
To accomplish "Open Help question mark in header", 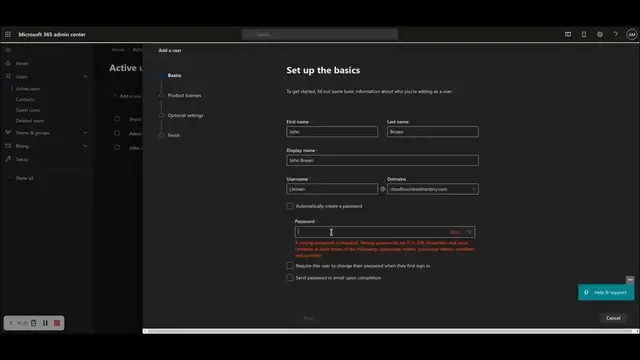I will pos(616,34).
